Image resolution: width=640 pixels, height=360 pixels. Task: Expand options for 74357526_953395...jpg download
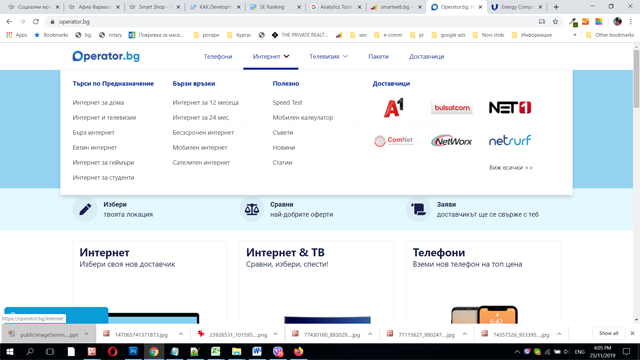click(560, 334)
